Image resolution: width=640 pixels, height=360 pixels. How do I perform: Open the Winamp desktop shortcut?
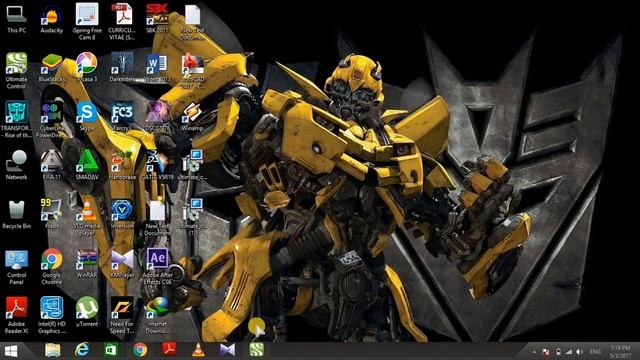pyautogui.click(x=192, y=117)
